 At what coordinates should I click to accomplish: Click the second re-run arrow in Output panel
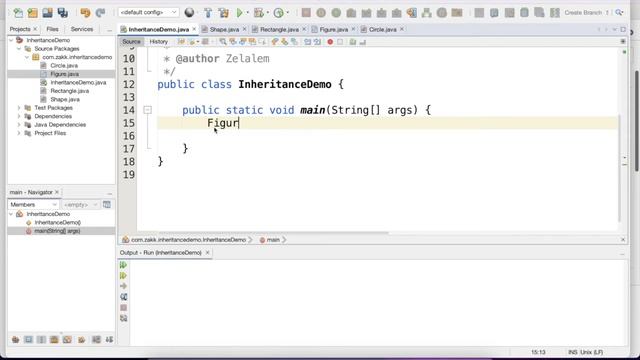[x=123, y=276]
